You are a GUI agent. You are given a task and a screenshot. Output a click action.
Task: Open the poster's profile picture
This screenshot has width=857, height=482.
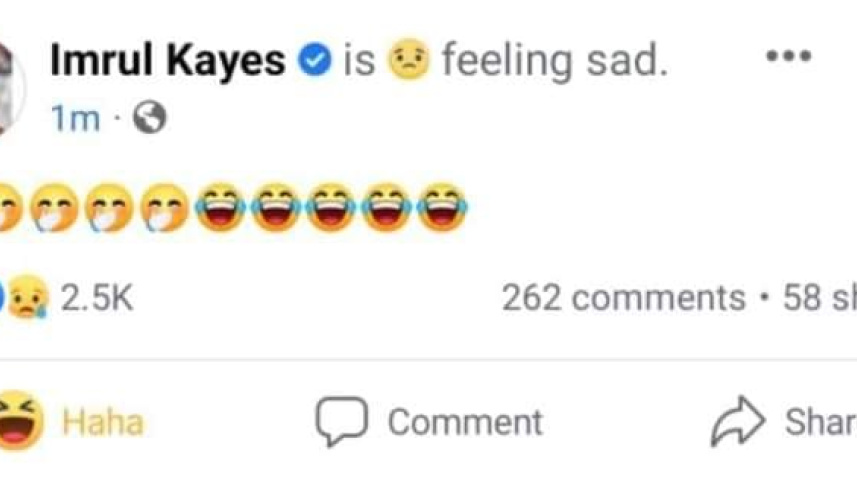pos(10,88)
